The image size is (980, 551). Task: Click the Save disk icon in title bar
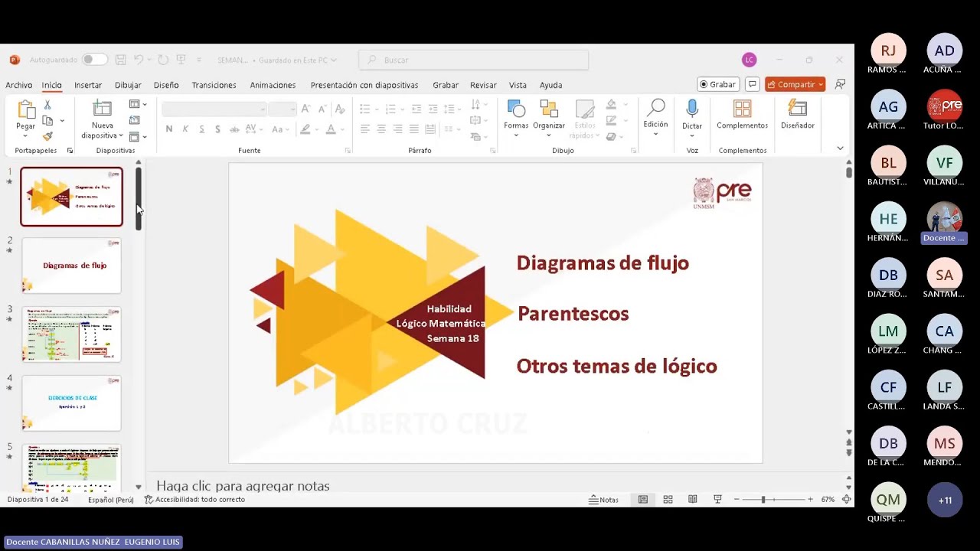point(120,60)
